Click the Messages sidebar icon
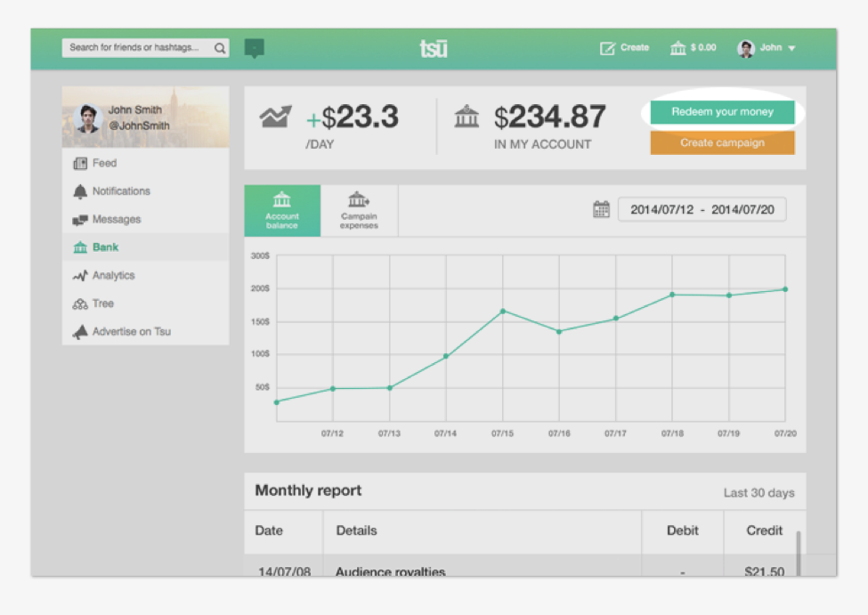The width and height of the screenshot is (868, 615). (x=80, y=220)
